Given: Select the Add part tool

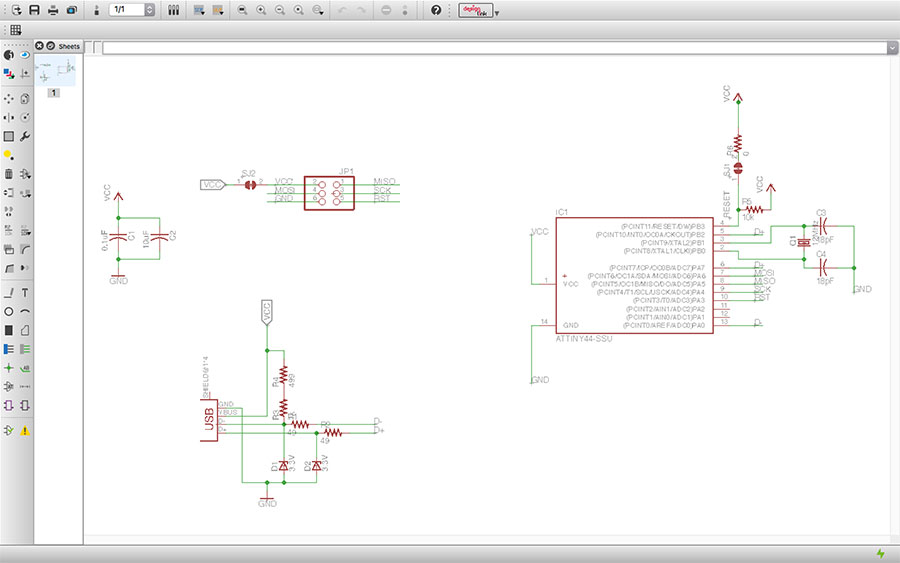Looking at the screenshot, I should (x=25, y=174).
